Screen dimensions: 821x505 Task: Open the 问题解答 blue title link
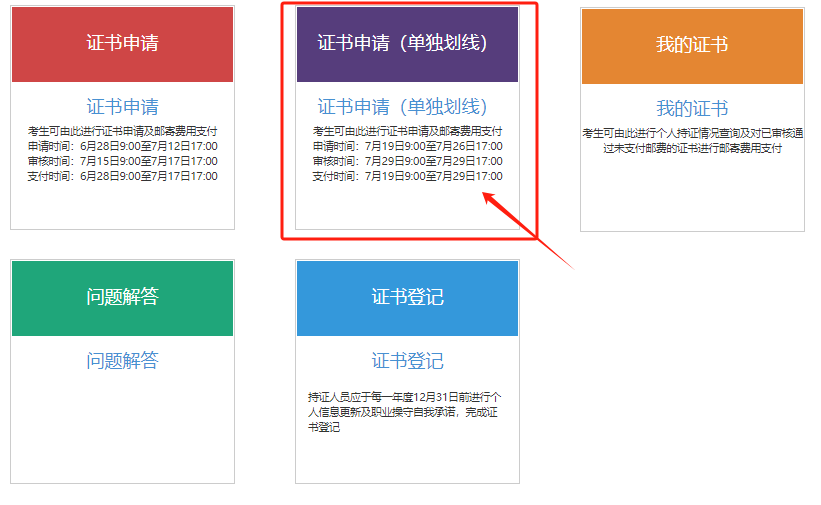(122, 361)
